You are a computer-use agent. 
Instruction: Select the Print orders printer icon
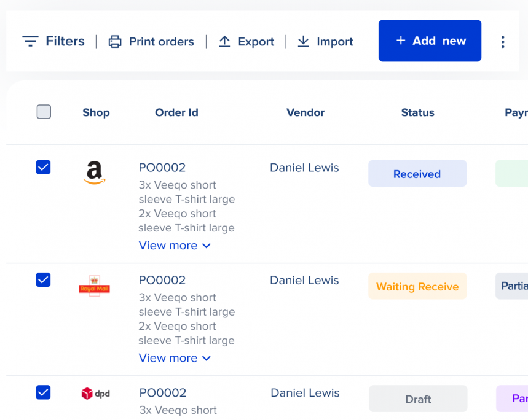(x=114, y=41)
